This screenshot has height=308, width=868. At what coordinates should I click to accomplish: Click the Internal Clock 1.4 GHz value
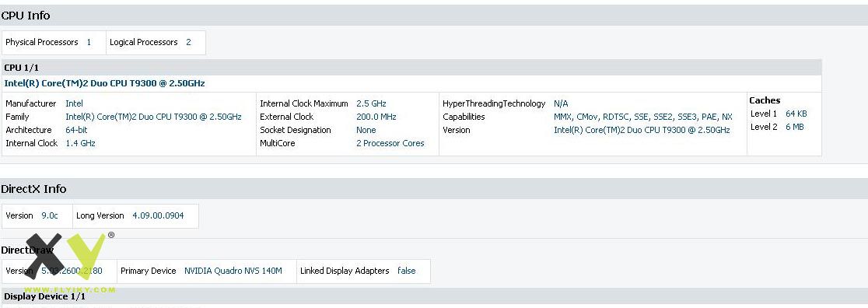[80, 143]
